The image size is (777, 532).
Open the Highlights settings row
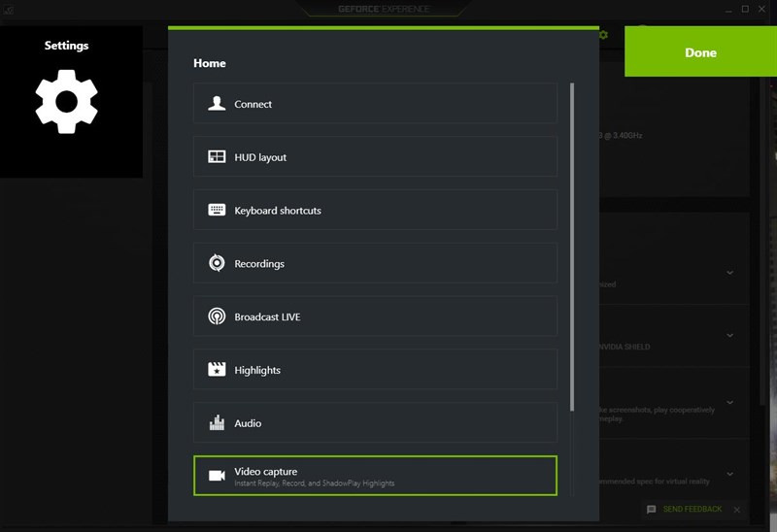375,369
